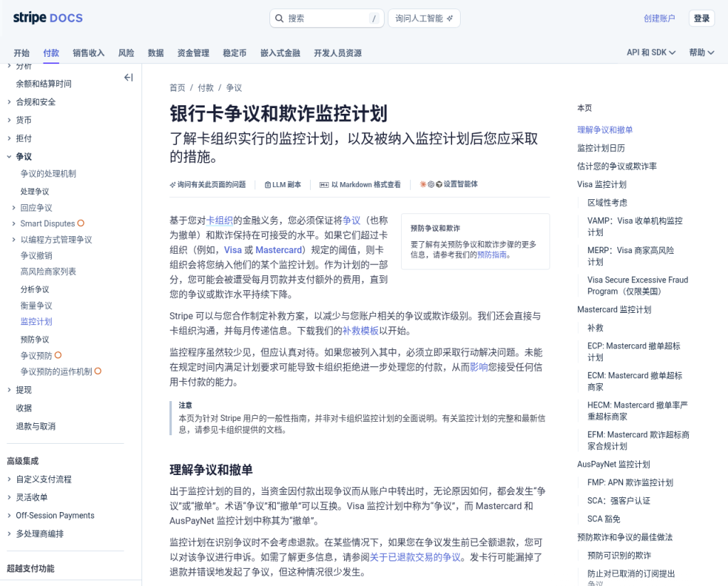The image size is (728, 586).
Task: Click the 创建账户 link
Action: [659, 18]
